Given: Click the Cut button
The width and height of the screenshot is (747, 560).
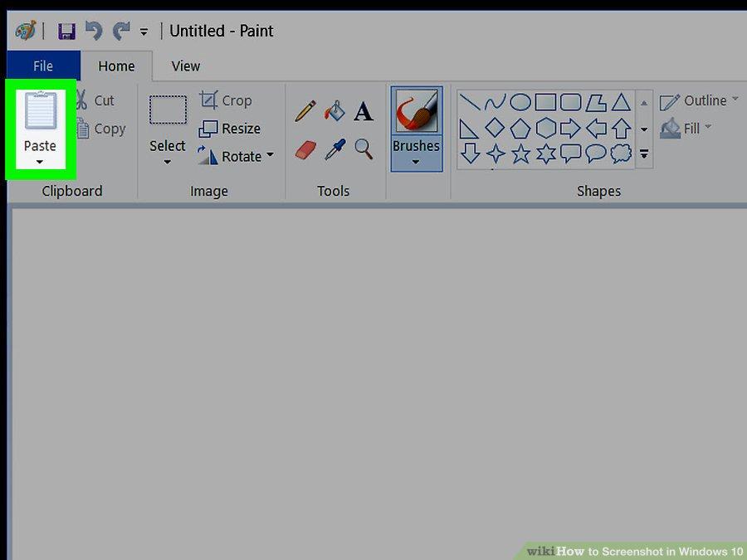Looking at the screenshot, I should (95, 100).
